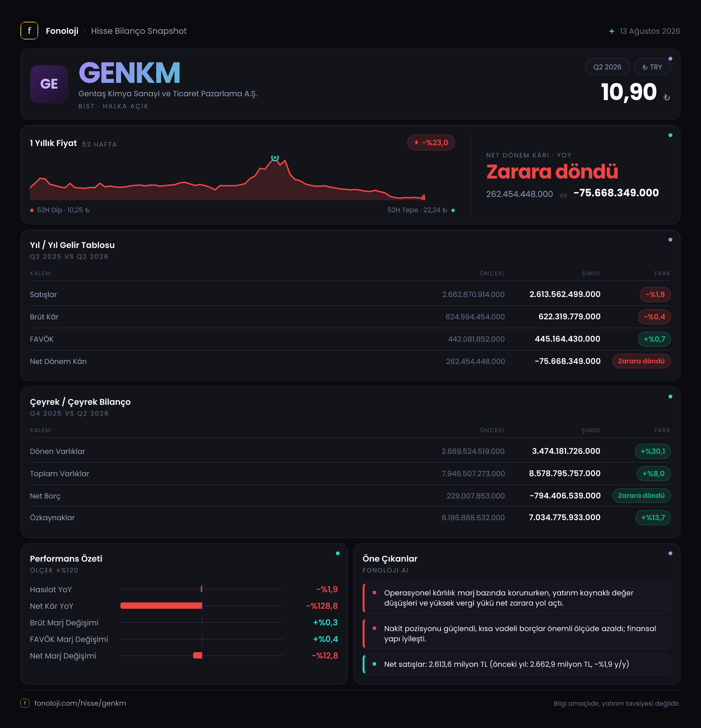701x728 pixels.
Task: Click the Zarara döndü badge in Net Dönem Kârı row
Action: coord(641,361)
